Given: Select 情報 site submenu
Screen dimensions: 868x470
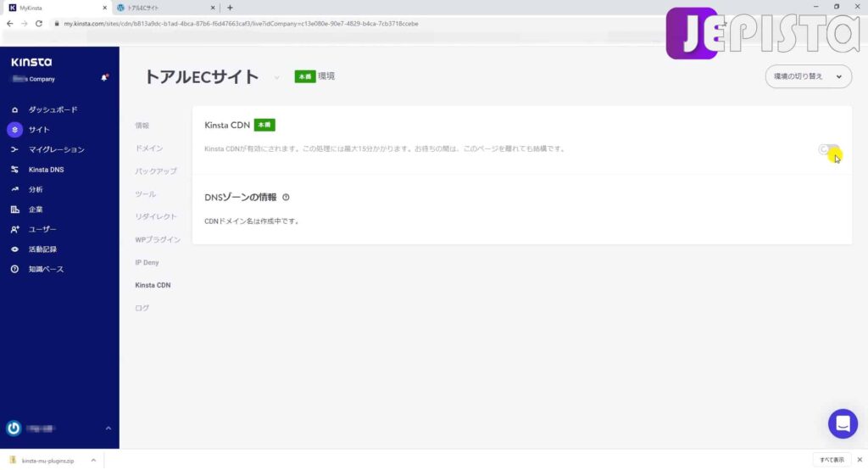Looking at the screenshot, I should 142,126.
